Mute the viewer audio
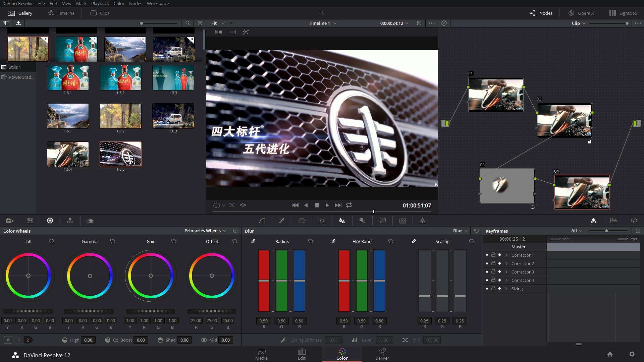The width and height of the screenshot is (644, 362). (244, 205)
